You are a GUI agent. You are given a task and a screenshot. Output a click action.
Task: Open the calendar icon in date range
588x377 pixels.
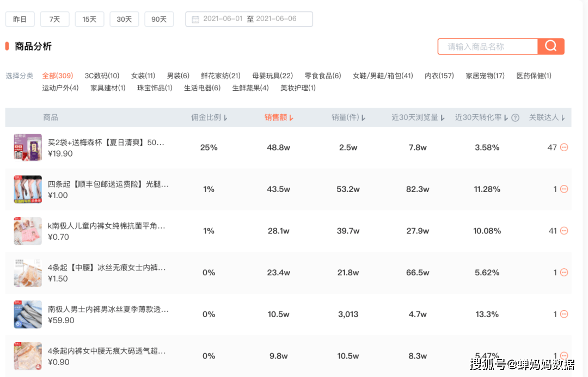point(195,20)
